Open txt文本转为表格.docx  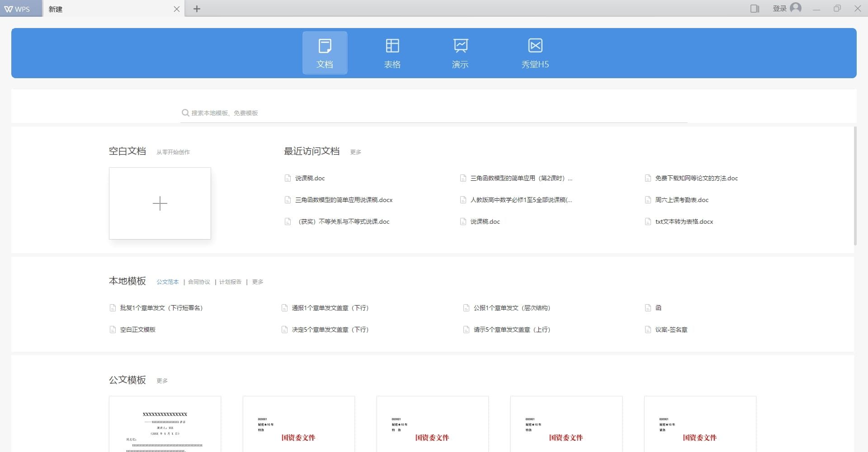point(684,221)
